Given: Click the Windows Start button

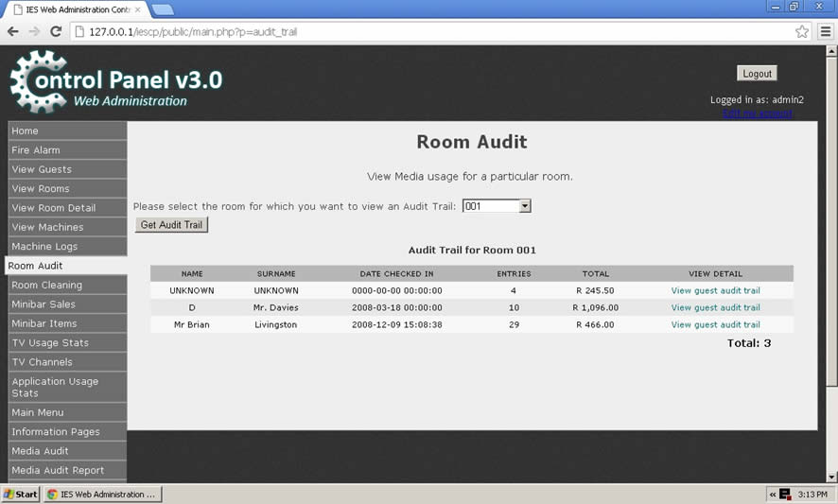Looking at the screenshot, I should pos(21,495).
